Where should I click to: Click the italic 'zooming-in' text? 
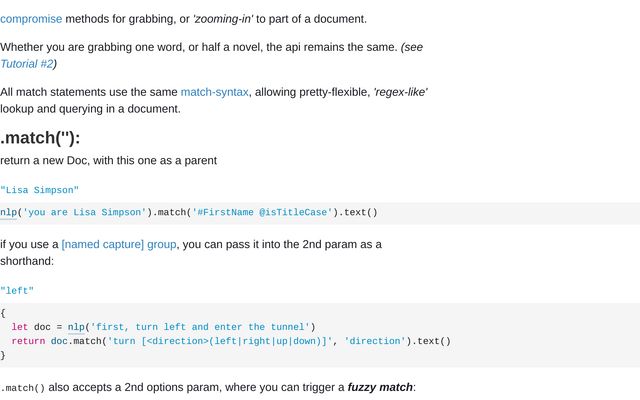click(223, 19)
